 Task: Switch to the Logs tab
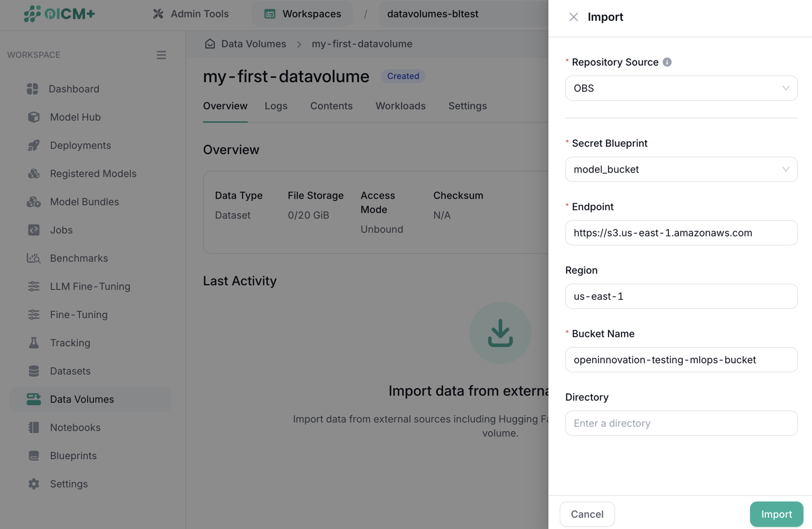click(x=276, y=106)
